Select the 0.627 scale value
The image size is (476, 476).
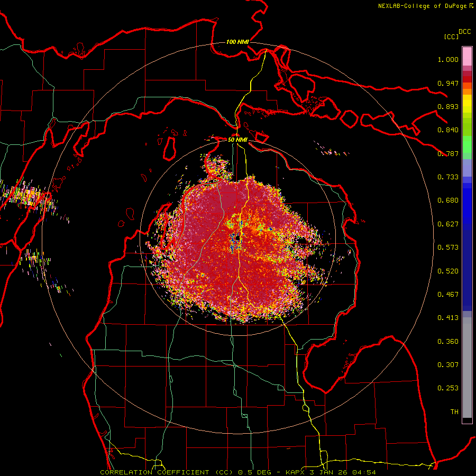448,224
